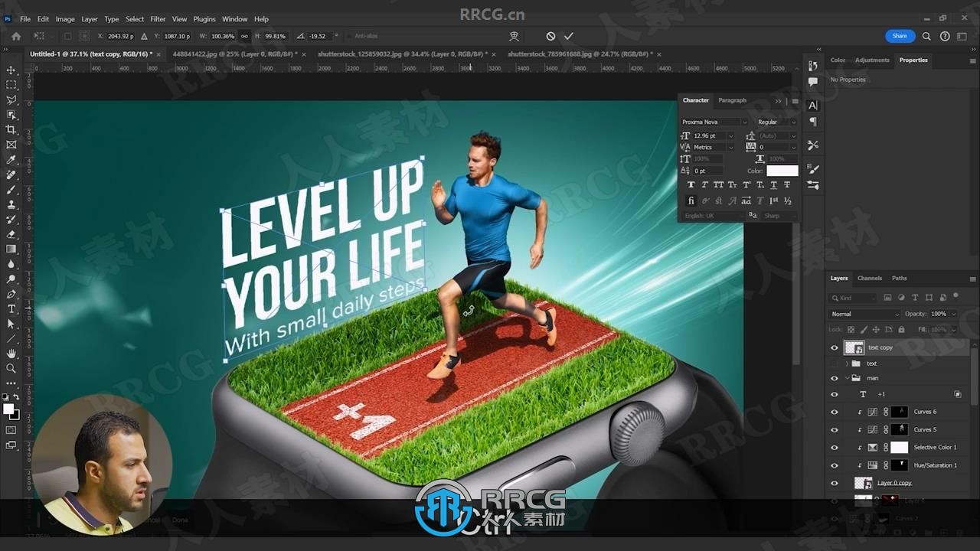Screen dimensions: 980x551
Task: Collapse the man layer group
Action: (x=847, y=378)
